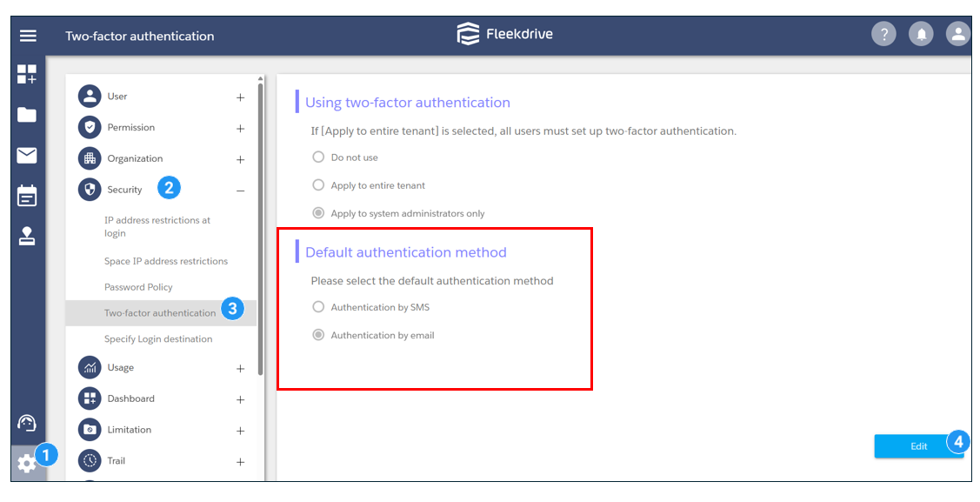Open the settings gear icon

pyautogui.click(x=27, y=464)
